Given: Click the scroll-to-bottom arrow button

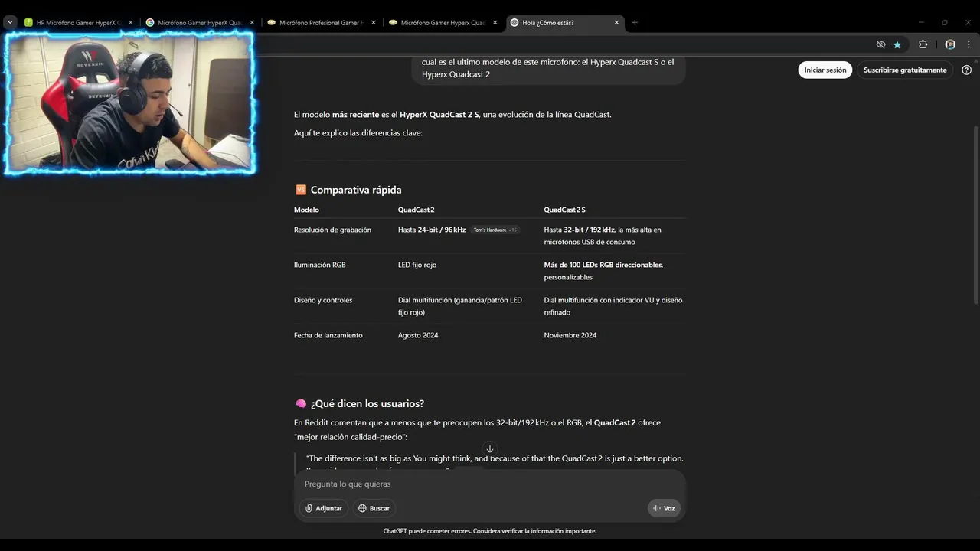Looking at the screenshot, I should (x=490, y=449).
